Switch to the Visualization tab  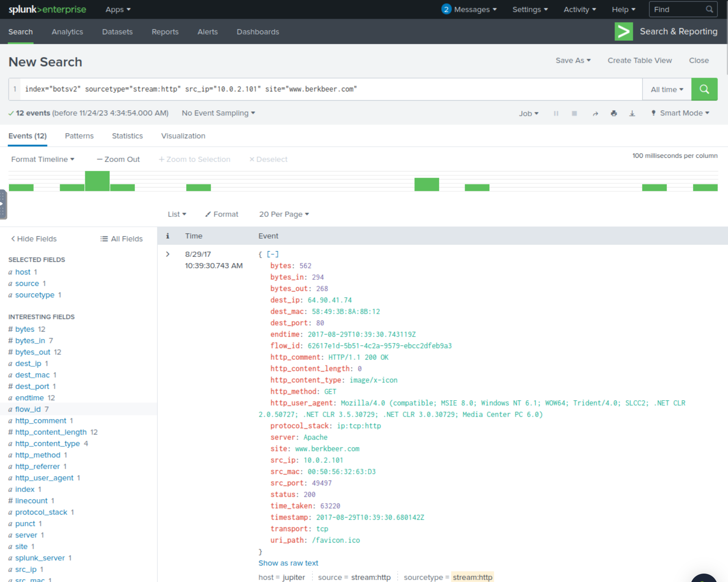(x=183, y=136)
